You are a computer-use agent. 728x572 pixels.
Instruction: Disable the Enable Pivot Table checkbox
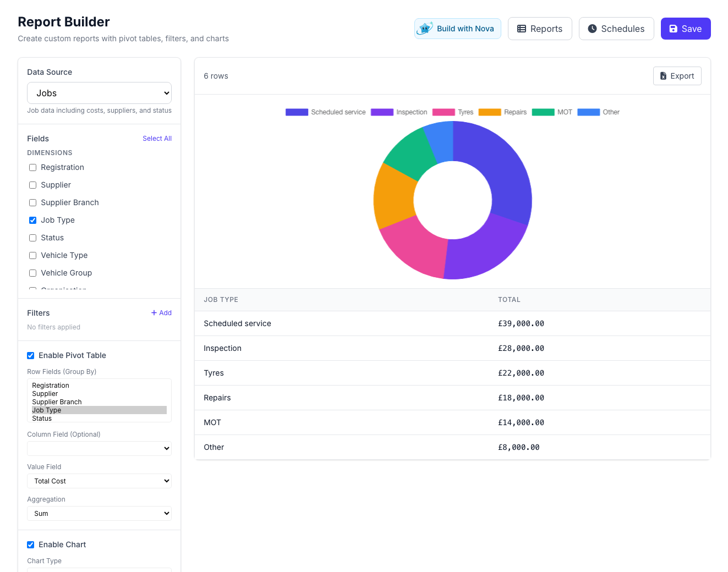(30, 355)
